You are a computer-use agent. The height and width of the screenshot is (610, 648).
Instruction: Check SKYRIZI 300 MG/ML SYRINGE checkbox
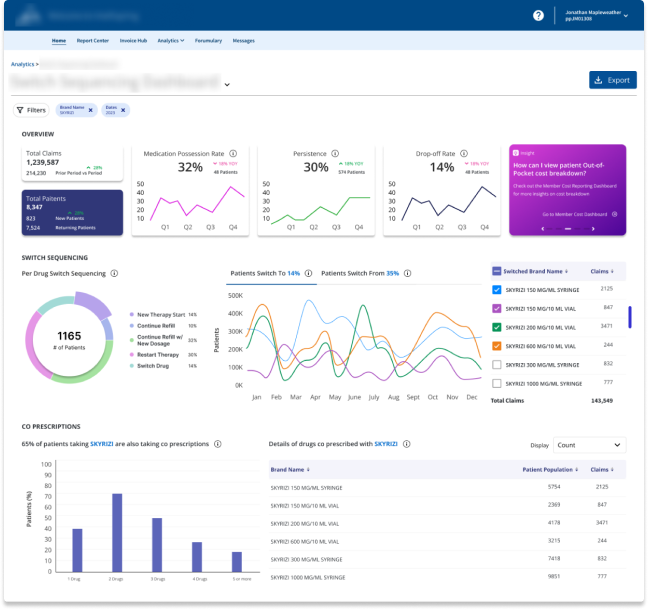(x=497, y=365)
